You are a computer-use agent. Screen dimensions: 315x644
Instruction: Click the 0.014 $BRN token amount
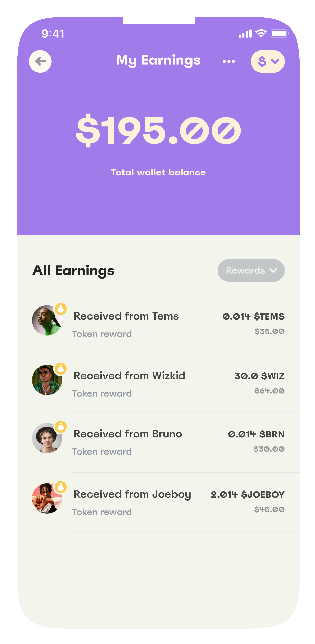256,434
